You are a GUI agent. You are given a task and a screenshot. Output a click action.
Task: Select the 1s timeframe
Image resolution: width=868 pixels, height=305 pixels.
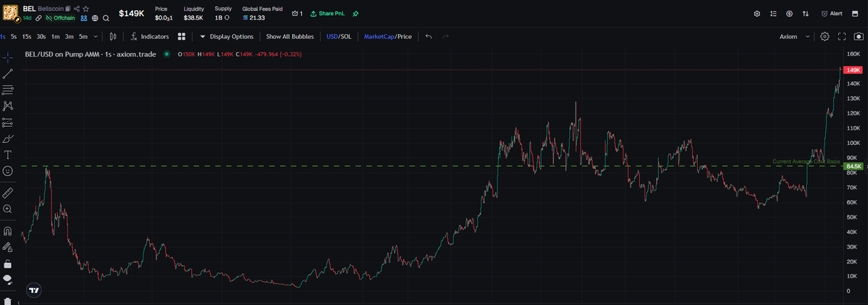pos(3,36)
